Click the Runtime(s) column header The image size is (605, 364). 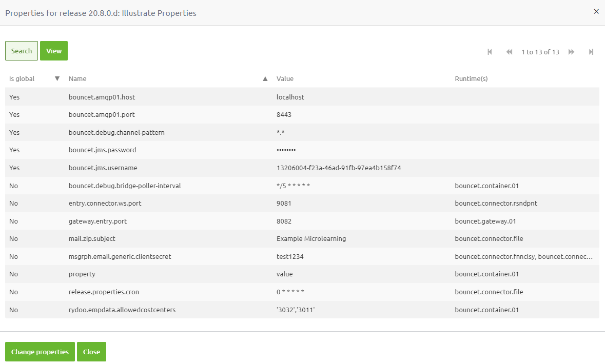point(471,78)
